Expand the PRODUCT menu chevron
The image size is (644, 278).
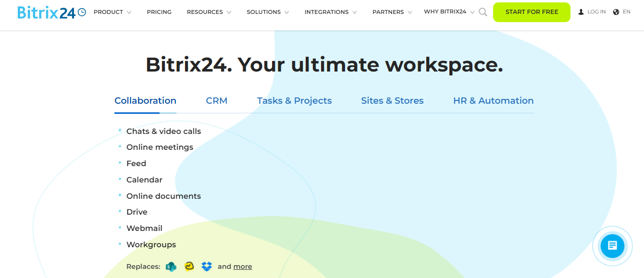pos(129,12)
